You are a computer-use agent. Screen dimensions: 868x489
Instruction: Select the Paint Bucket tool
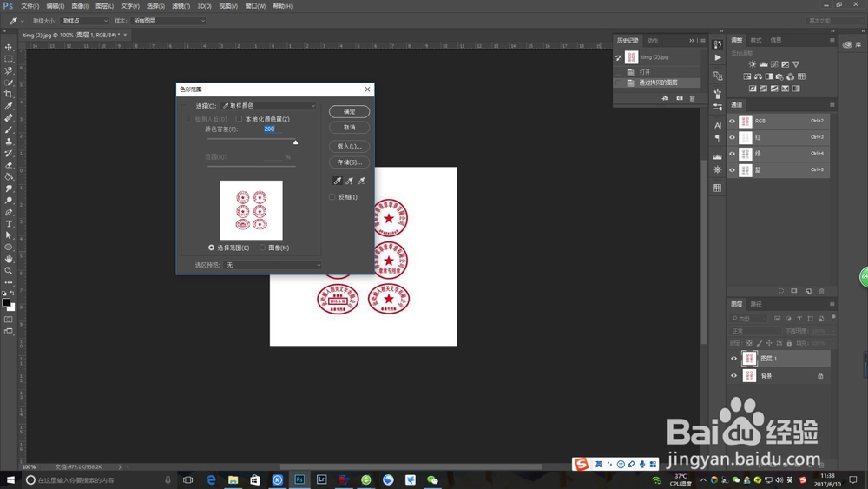click(9, 176)
